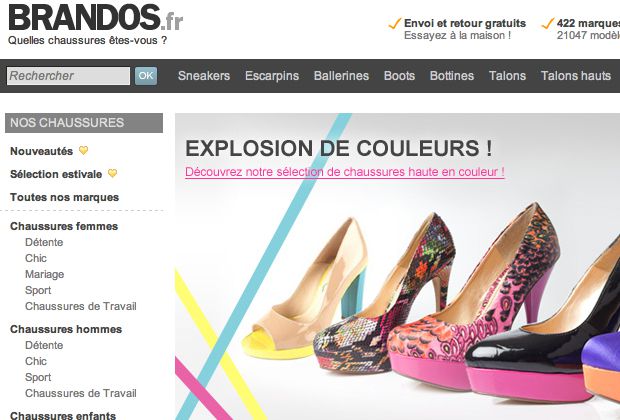620x420 pixels.
Task: Click the yellow heart beside Nouveautés
Action: (x=83, y=151)
